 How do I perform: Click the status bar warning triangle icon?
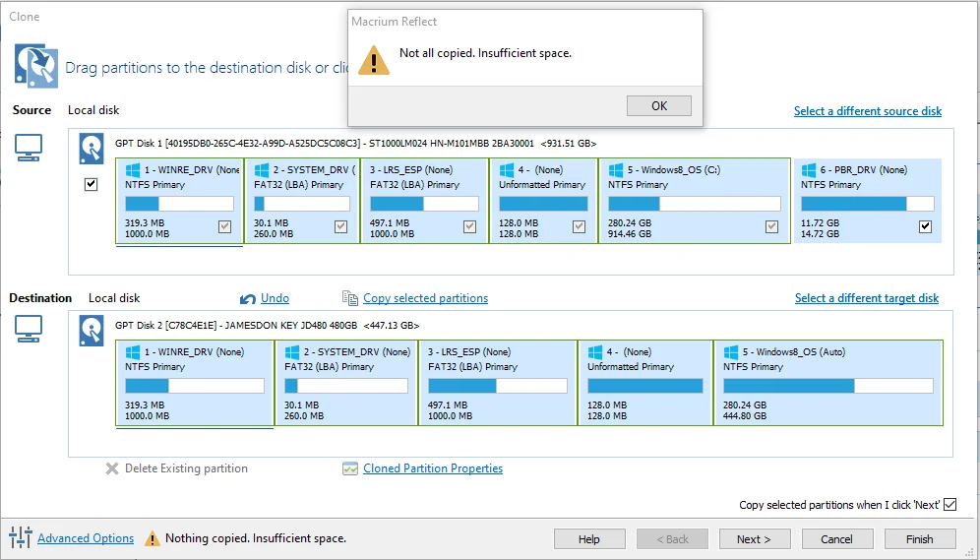152,538
